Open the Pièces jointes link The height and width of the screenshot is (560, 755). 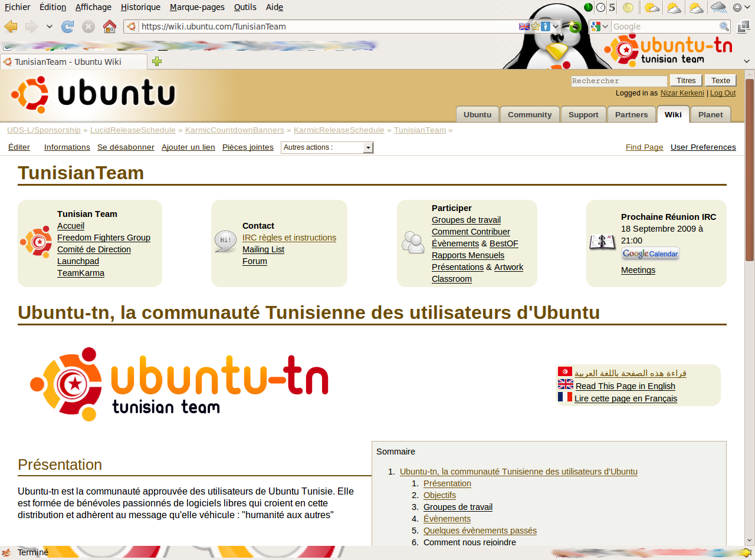(248, 147)
